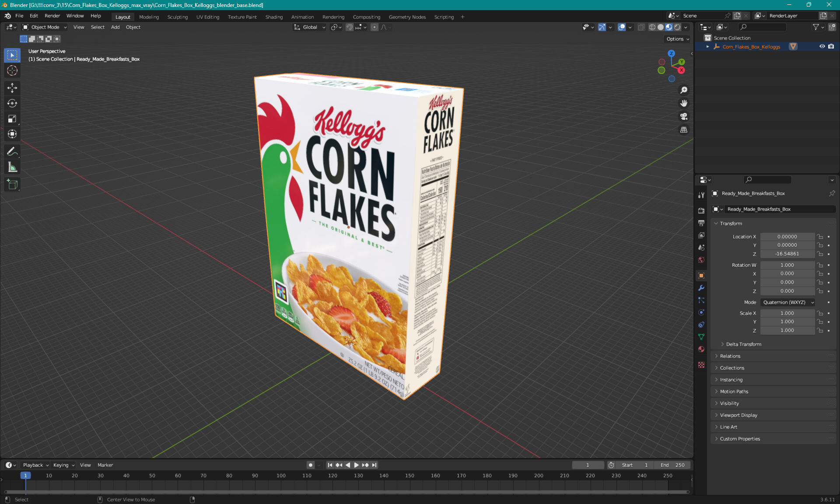Expand Corn_Flakes_Box_Kelloggs in outliner
The width and height of the screenshot is (840, 504).
click(x=708, y=46)
